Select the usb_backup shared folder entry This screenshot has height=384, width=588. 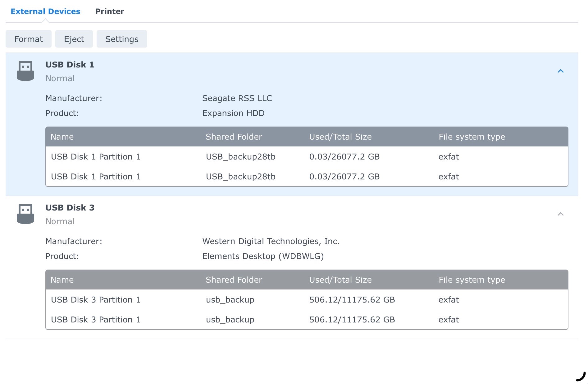point(230,300)
